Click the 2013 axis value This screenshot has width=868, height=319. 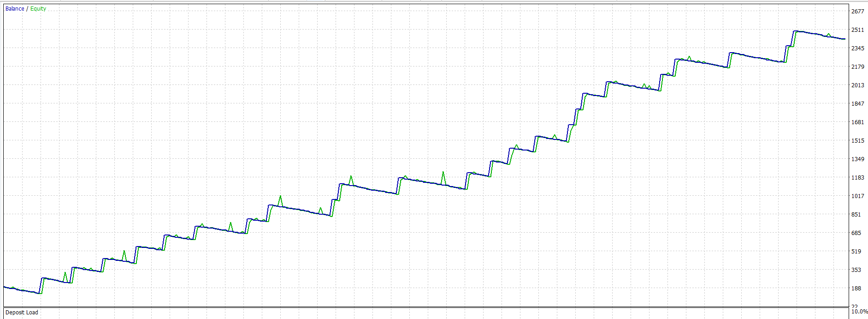tap(858, 85)
